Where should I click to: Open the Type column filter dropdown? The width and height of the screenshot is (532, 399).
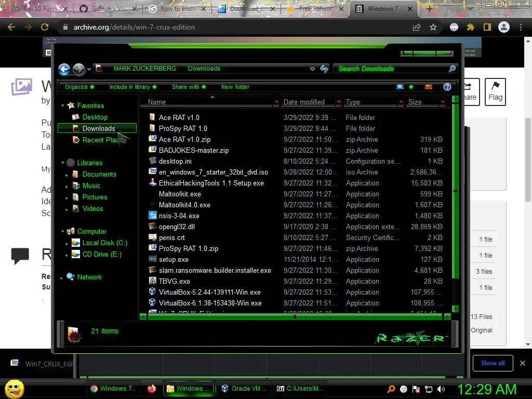(402, 102)
